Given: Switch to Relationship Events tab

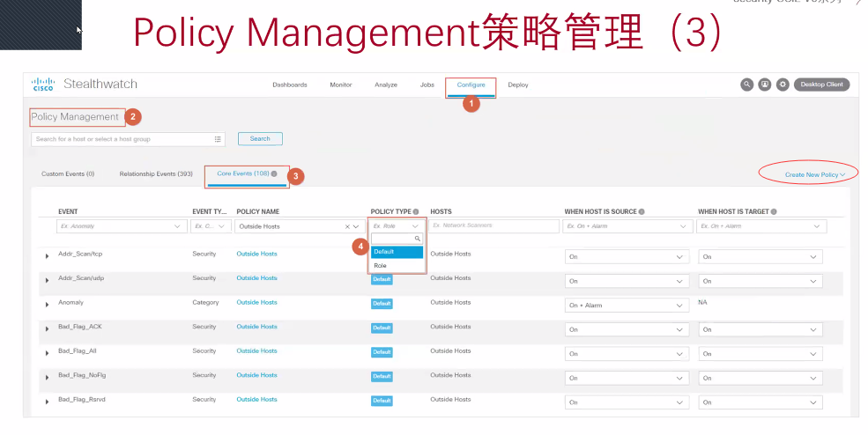Looking at the screenshot, I should [x=156, y=173].
